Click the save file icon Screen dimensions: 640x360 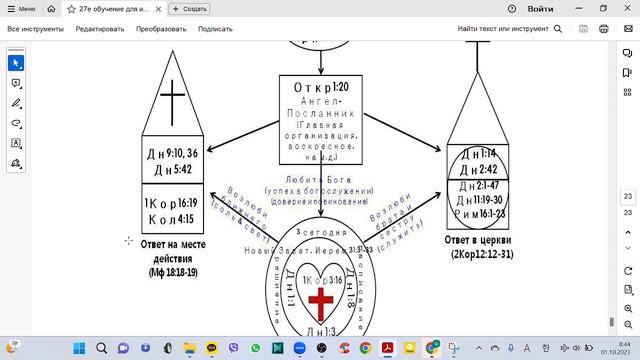pyautogui.click(x=583, y=29)
